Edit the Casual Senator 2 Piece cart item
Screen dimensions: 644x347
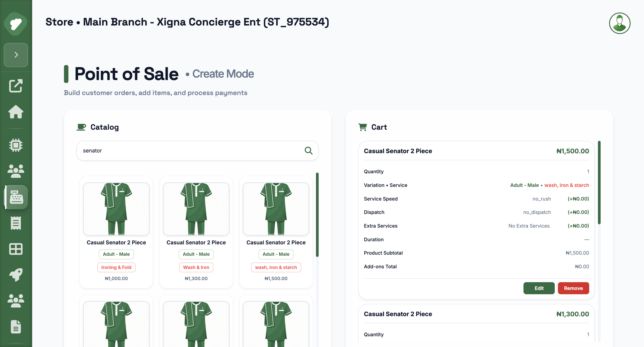(539, 288)
